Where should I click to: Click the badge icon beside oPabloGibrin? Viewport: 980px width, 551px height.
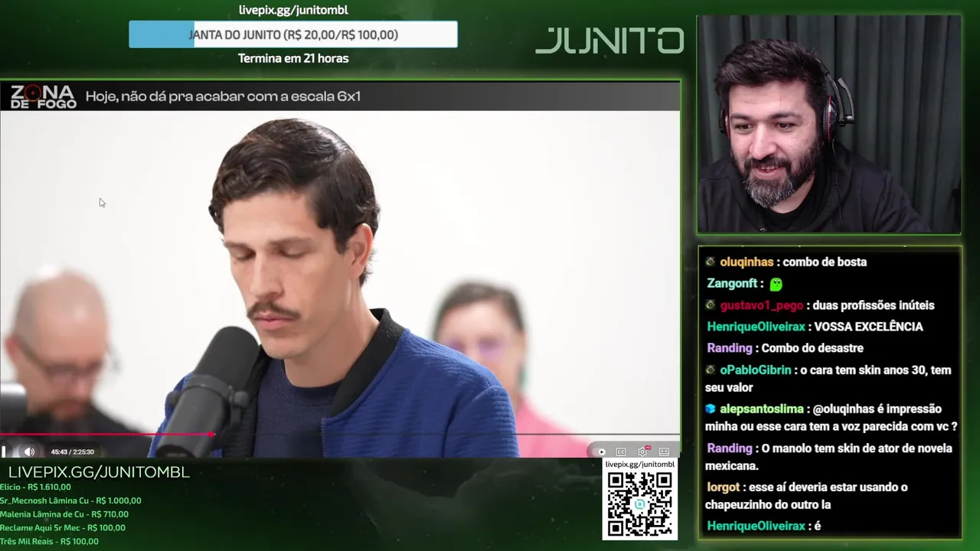710,370
